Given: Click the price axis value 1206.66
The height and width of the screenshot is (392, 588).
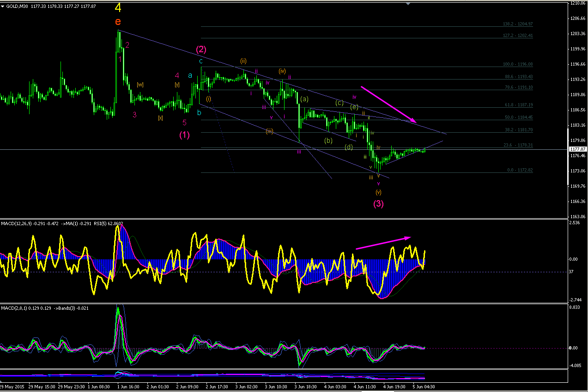Looking at the screenshot, I should (578, 18).
